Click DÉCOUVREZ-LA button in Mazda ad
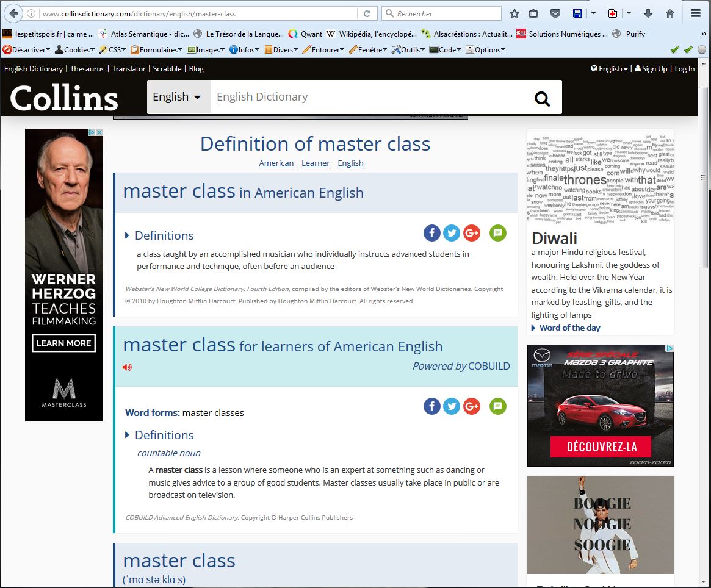This screenshot has width=711, height=588. (x=601, y=447)
